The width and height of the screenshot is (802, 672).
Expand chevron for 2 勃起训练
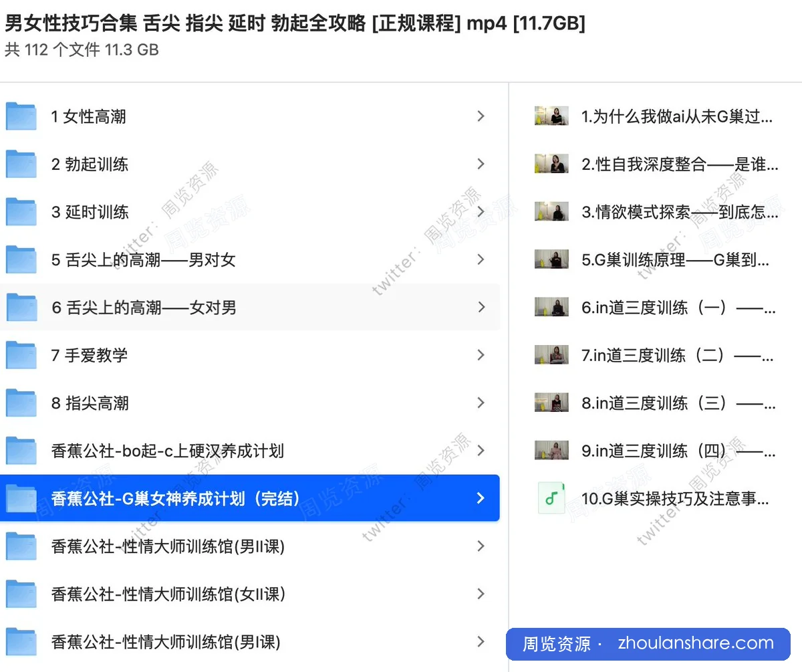point(481,164)
